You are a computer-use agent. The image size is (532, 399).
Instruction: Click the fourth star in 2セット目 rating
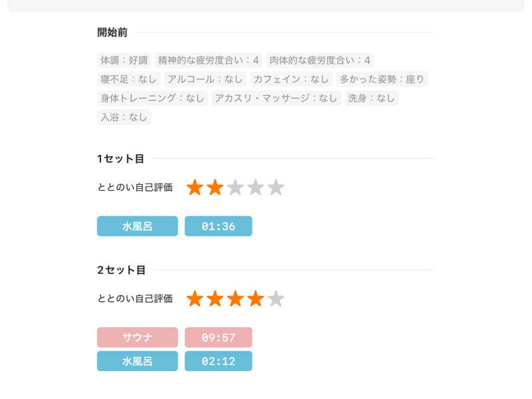tap(256, 299)
